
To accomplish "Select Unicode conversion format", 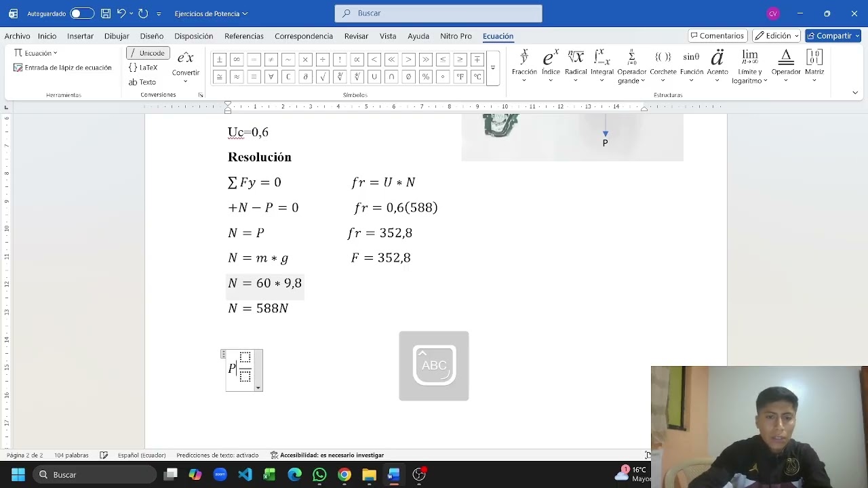I will 148,53.
